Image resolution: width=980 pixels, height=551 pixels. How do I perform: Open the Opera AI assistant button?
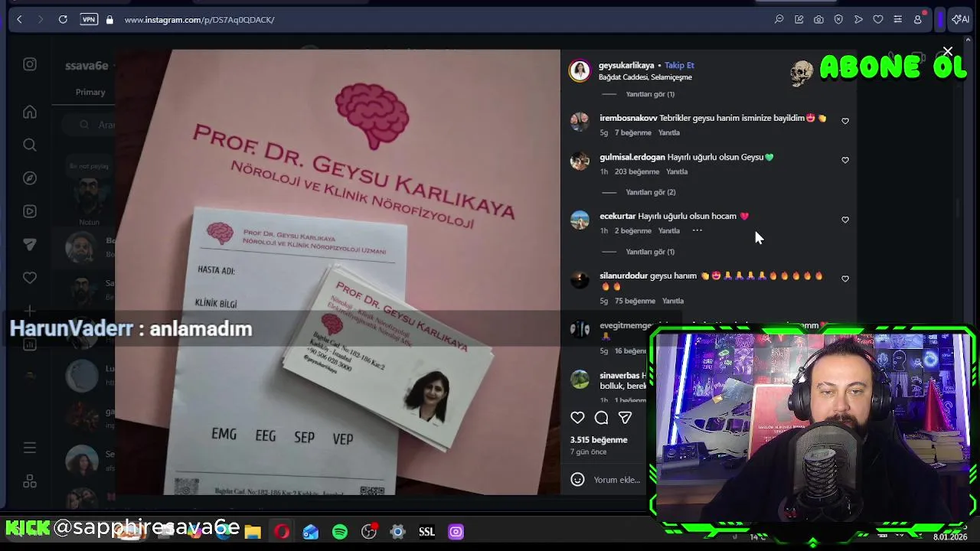960,19
